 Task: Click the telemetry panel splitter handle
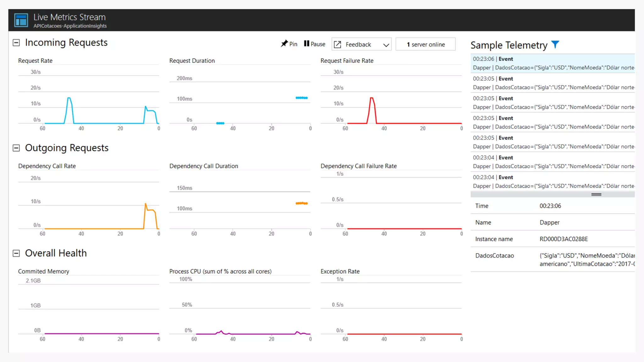(596, 195)
